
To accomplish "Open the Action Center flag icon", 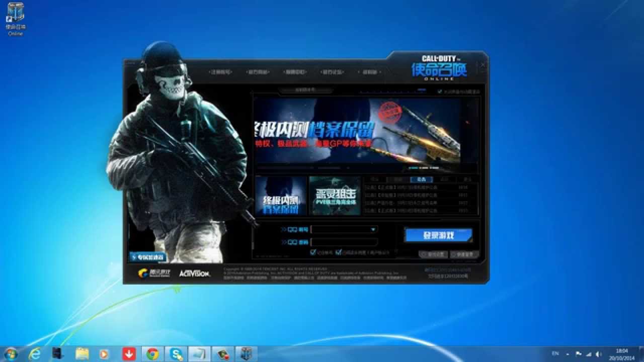I will pos(579,353).
